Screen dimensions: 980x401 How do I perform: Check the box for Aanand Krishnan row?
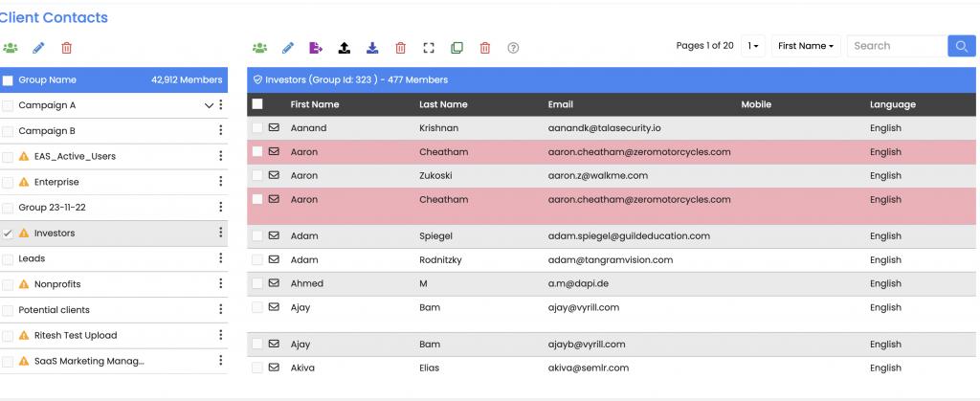[257, 127]
